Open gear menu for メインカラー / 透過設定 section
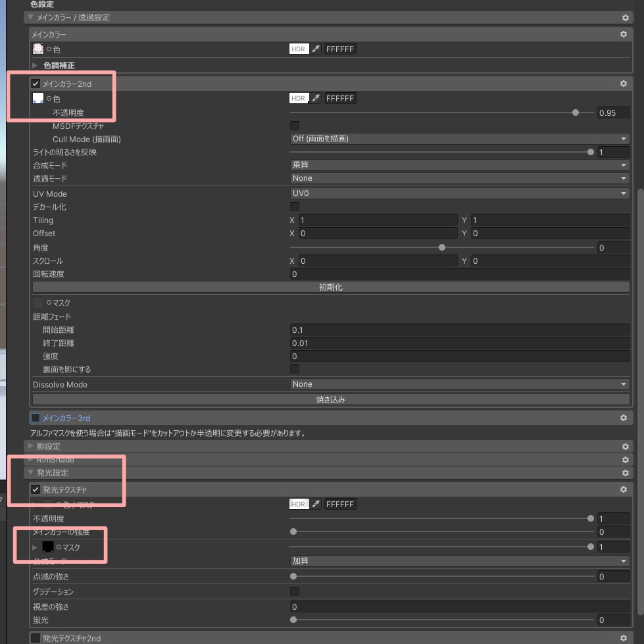This screenshot has height=644, width=644. point(625,18)
